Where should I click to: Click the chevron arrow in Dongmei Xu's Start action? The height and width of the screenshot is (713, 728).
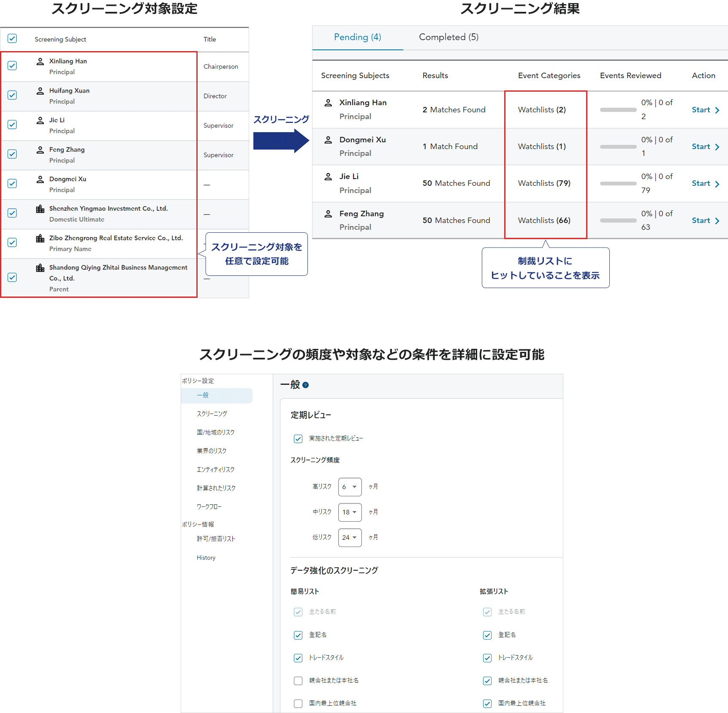click(717, 147)
